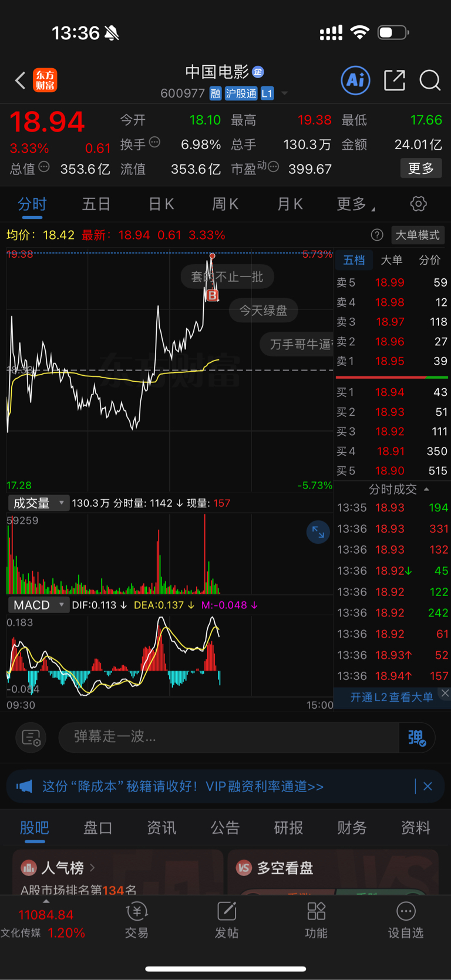Tap the 套的不止一批 danmaku comment
The height and width of the screenshot is (980, 451).
[x=227, y=277]
